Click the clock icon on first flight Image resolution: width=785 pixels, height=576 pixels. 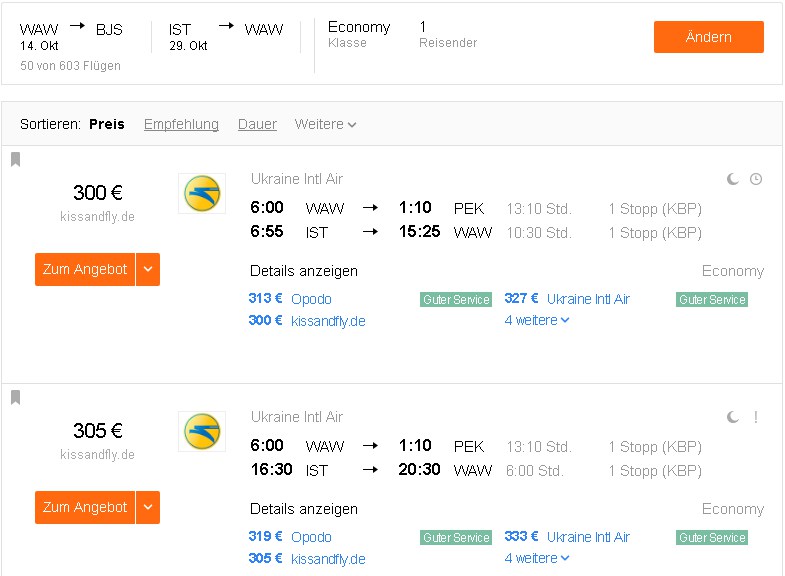(755, 179)
